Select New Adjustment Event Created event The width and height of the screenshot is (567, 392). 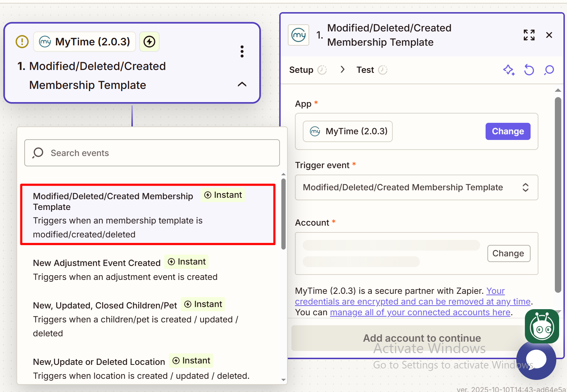[x=148, y=270]
